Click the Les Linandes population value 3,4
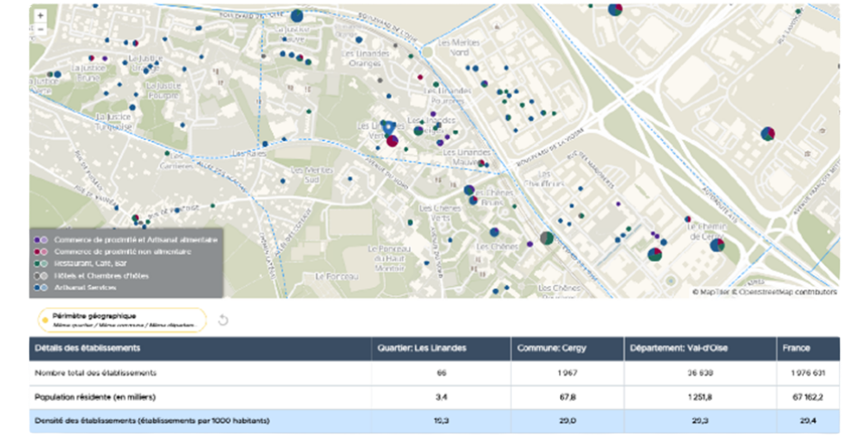Image resolution: width=868 pixels, height=438 pixels. [441, 397]
